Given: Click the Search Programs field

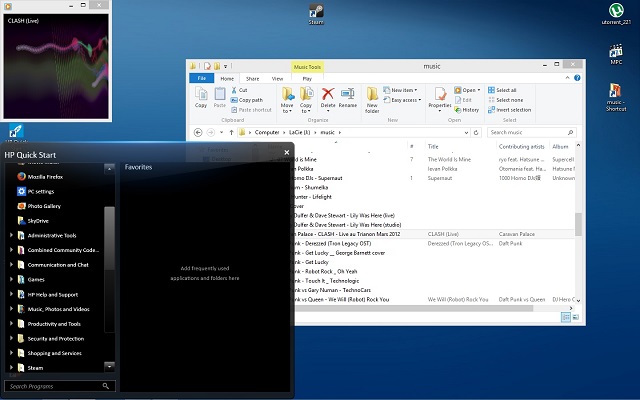Looking at the screenshot, I should [60, 386].
